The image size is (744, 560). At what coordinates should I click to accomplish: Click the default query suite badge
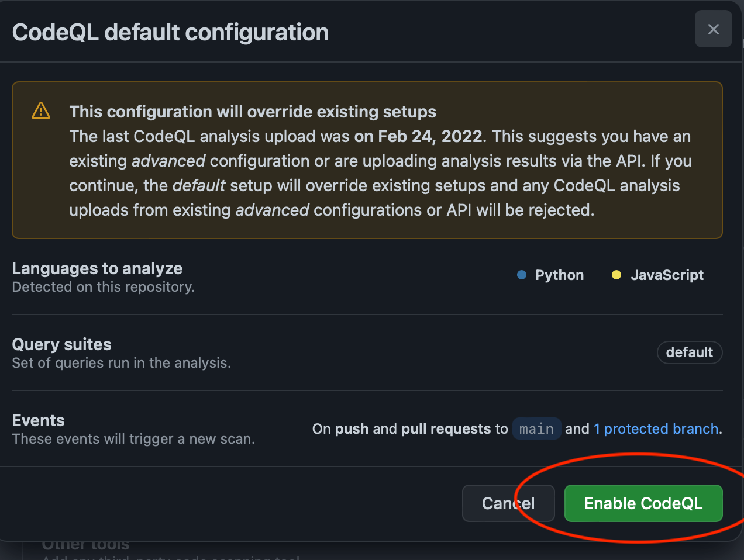(690, 352)
